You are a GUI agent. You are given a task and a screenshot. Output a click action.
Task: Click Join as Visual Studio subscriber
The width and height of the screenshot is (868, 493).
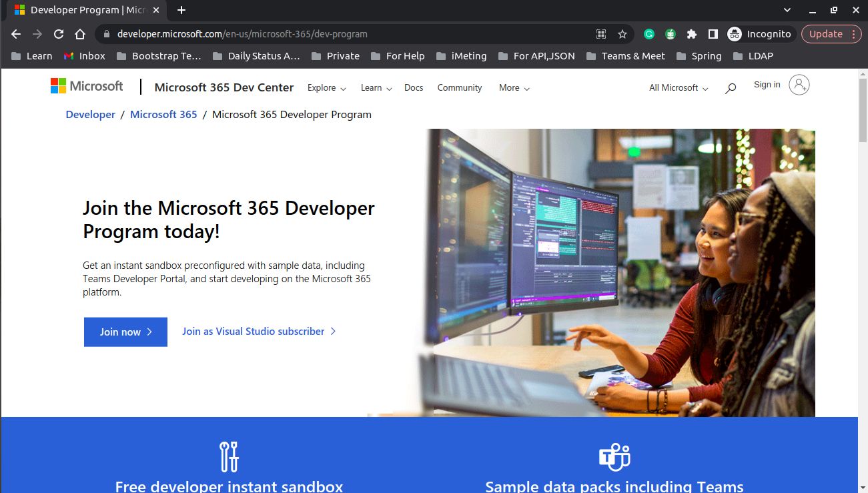coord(259,332)
